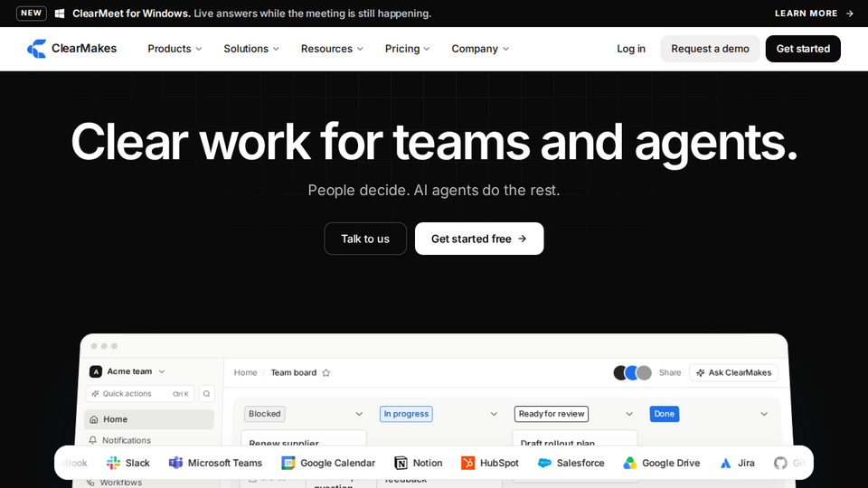The width and height of the screenshot is (868, 488).
Task: Click the Google Calendar icon
Action: click(288, 463)
